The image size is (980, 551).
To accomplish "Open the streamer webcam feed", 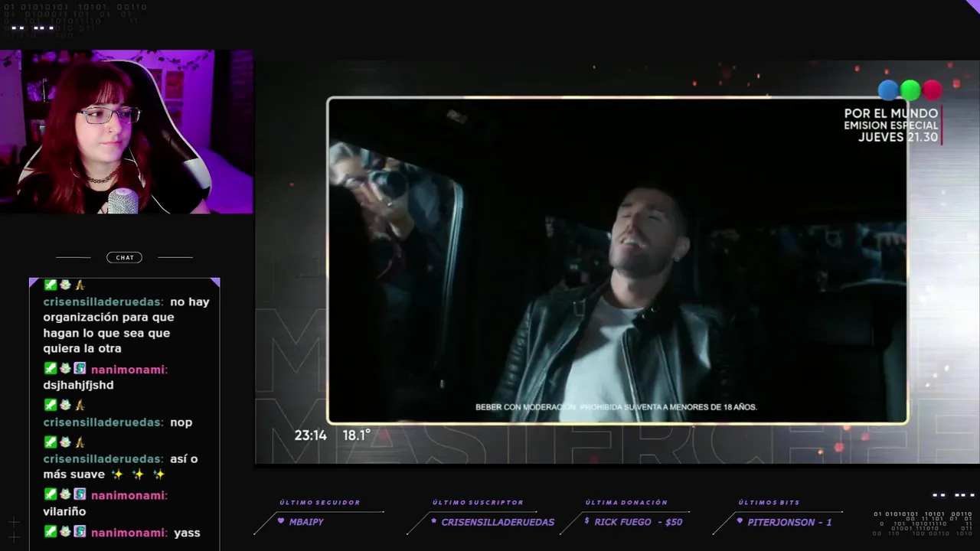I will click(x=126, y=132).
